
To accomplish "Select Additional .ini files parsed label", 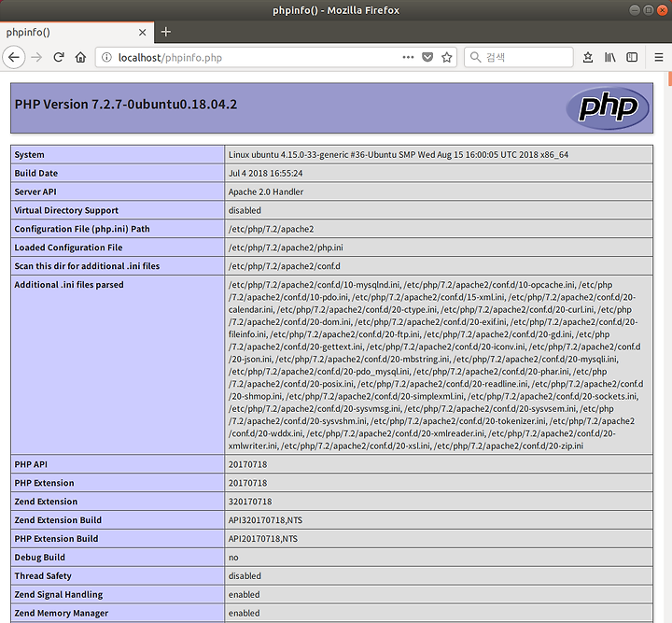I will tap(68, 285).
